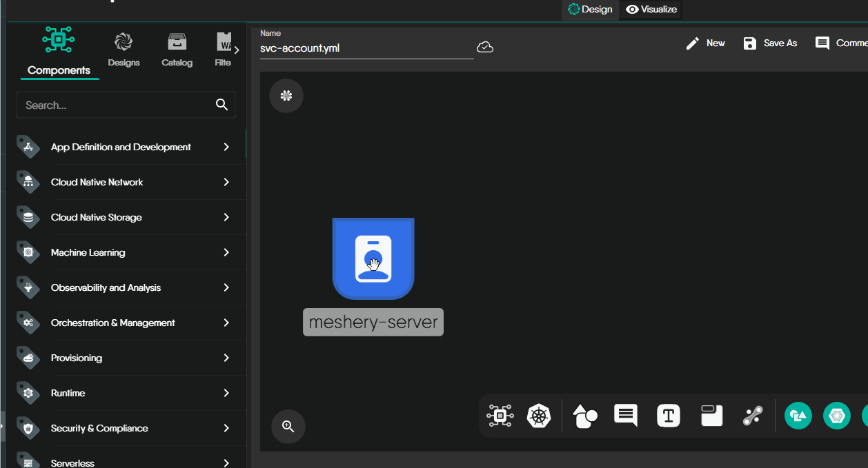Select the text tool icon
The width and height of the screenshot is (868, 468).
(668, 416)
